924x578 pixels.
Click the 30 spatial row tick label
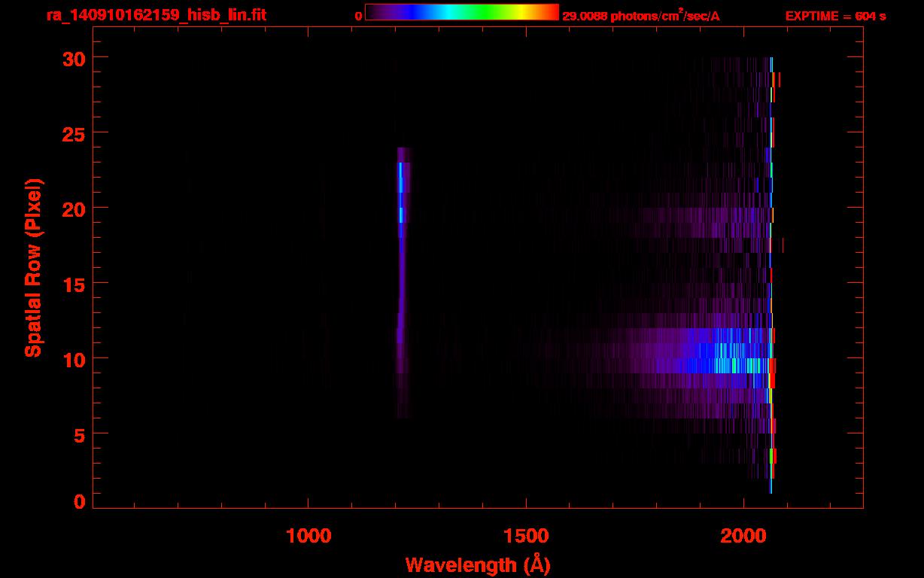coord(74,58)
